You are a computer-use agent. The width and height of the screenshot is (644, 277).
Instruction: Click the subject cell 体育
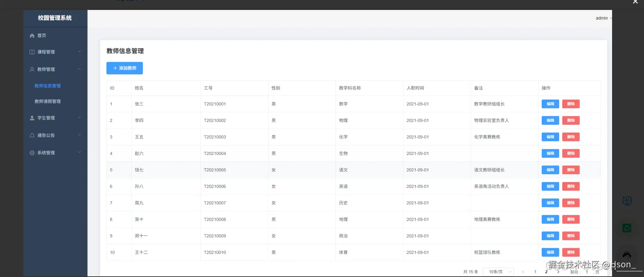[x=343, y=252]
